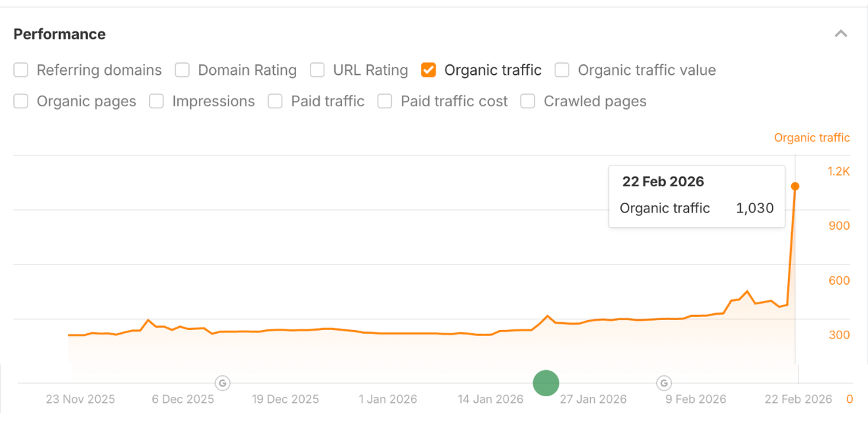Screen dimensions: 868x433
Task: Enable the Domain Rating metric
Action: (x=182, y=70)
